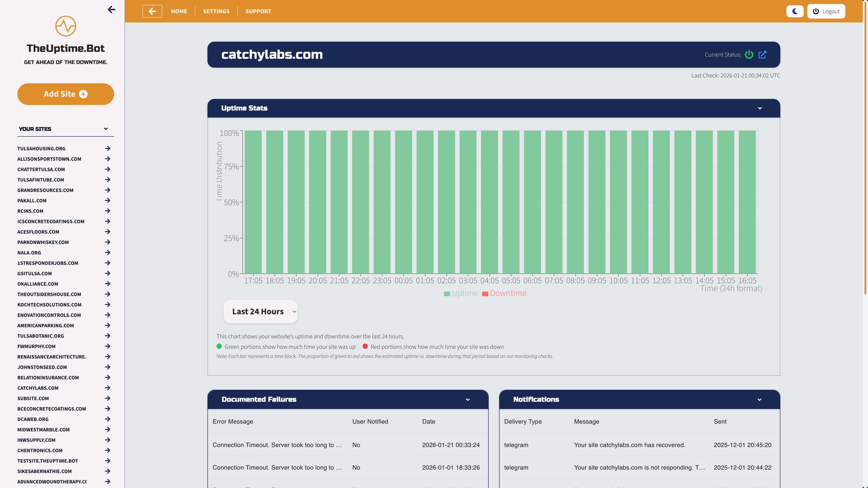This screenshot has height=488, width=868.
Task: Click TheUptime.Bot pulse logo
Action: [x=65, y=26]
